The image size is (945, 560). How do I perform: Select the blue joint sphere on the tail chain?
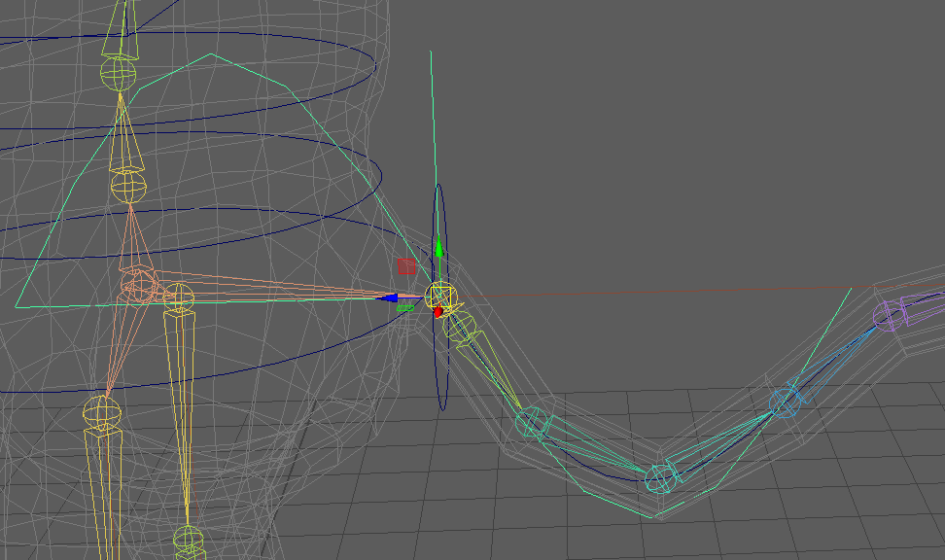point(786,403)
